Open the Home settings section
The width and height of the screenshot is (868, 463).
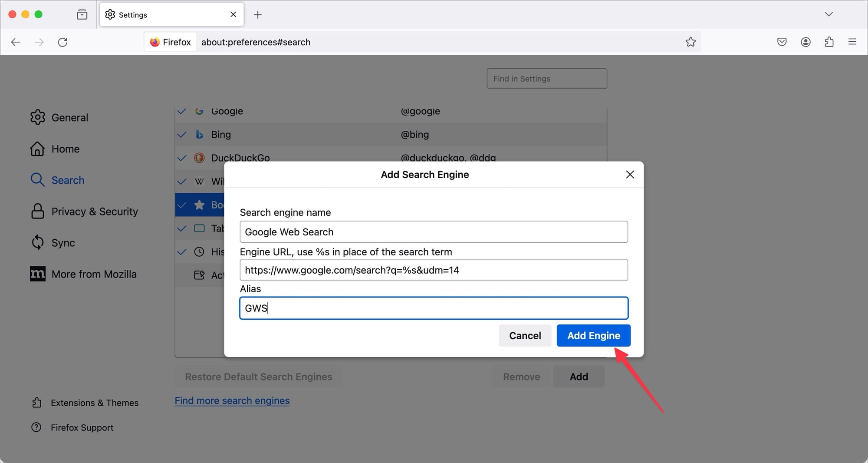coord(55,149)
